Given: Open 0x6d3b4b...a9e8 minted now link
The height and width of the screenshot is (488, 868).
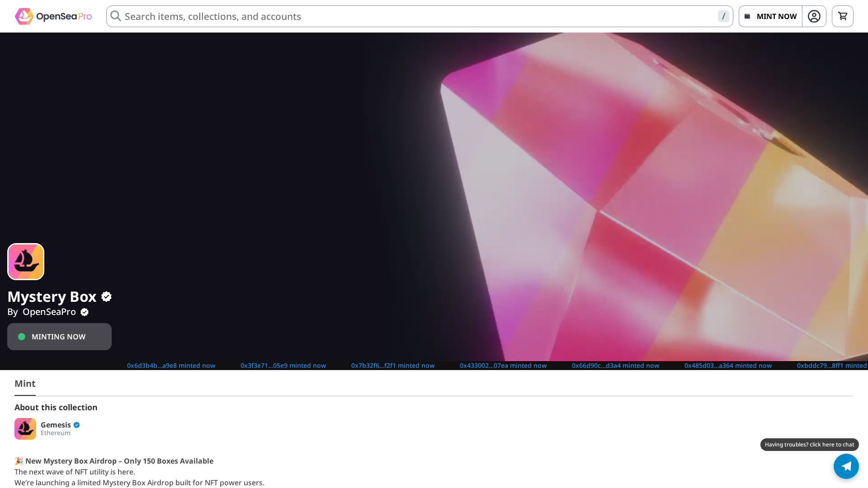Looking at the screenshot, I should [x=171, y=366].
